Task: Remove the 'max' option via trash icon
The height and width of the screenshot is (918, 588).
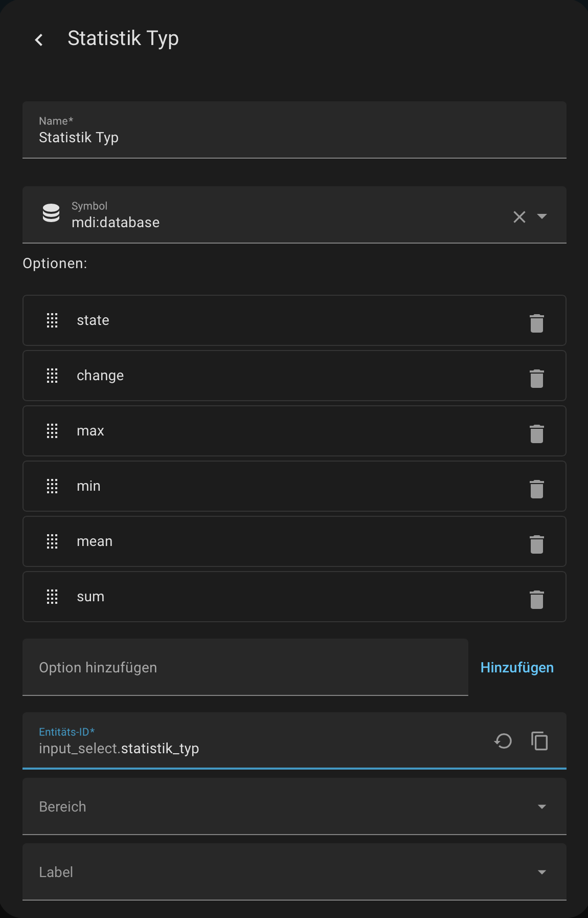Action: click(536, 433)
